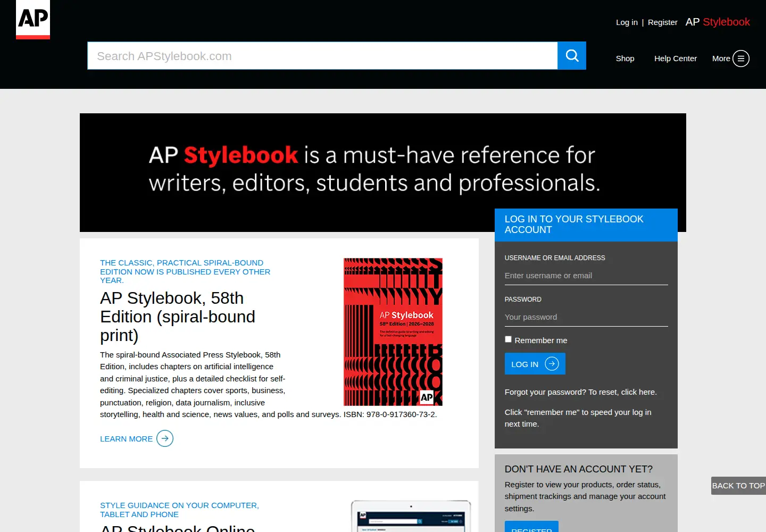766x532 pixels.
Task: Click the 'THE CLASSIC, PRACTICAL SPIRAL-BOUND' subheading
Action: coord(185,271)
